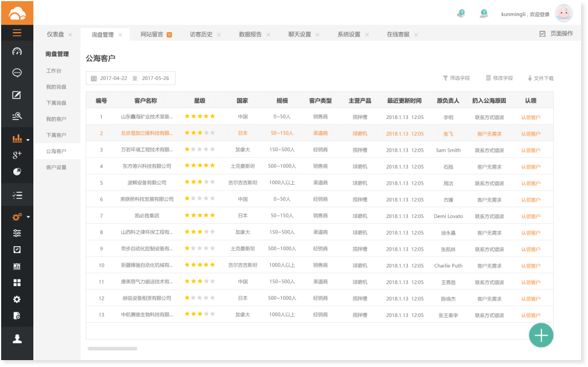This screenshot has height=367, width=588.
Task: Switch to the 在线客服 tab
Action: 398,35
